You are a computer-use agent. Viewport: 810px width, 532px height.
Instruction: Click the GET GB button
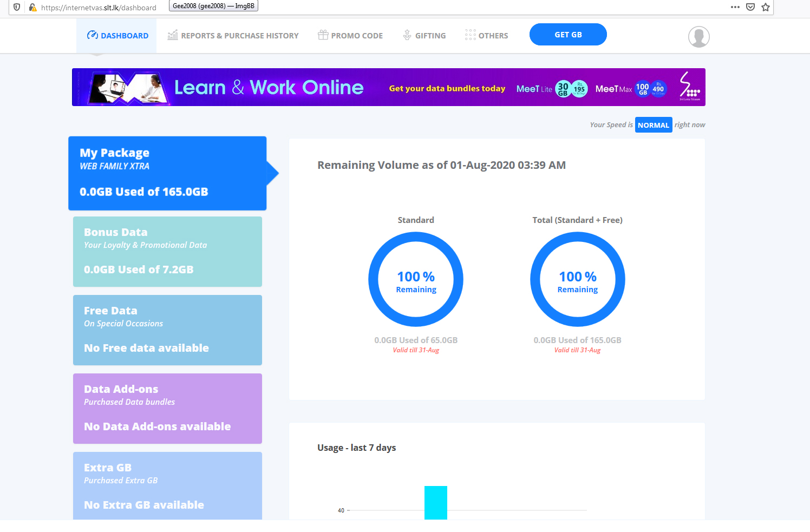568,35
